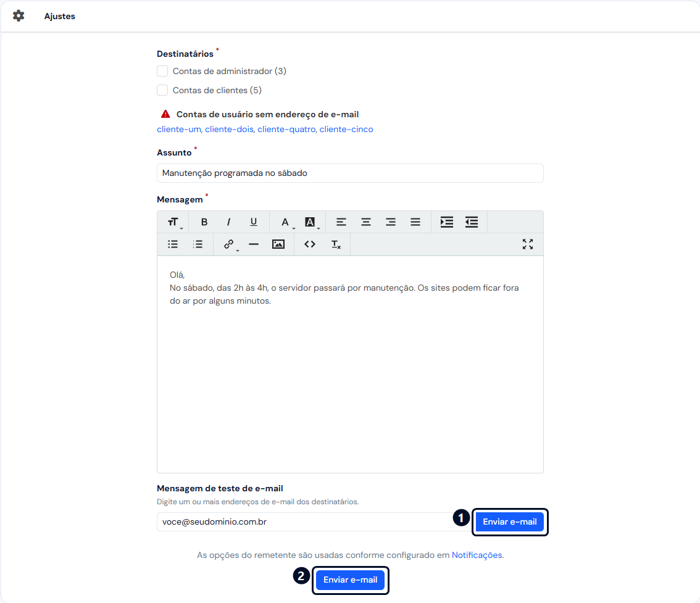Viewport: 700px width, 603px height.
Task: Insert a bulleted list
Action: 173,244
